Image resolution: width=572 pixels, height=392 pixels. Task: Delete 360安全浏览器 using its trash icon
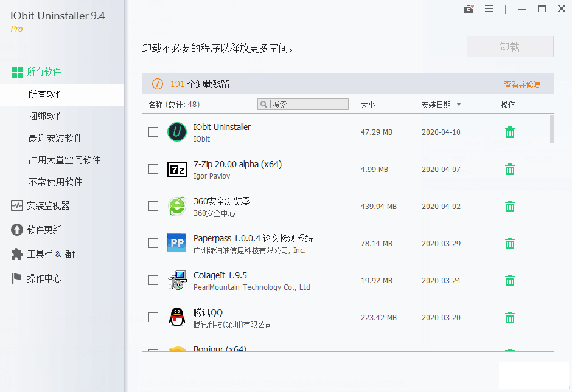coord(510,207)
